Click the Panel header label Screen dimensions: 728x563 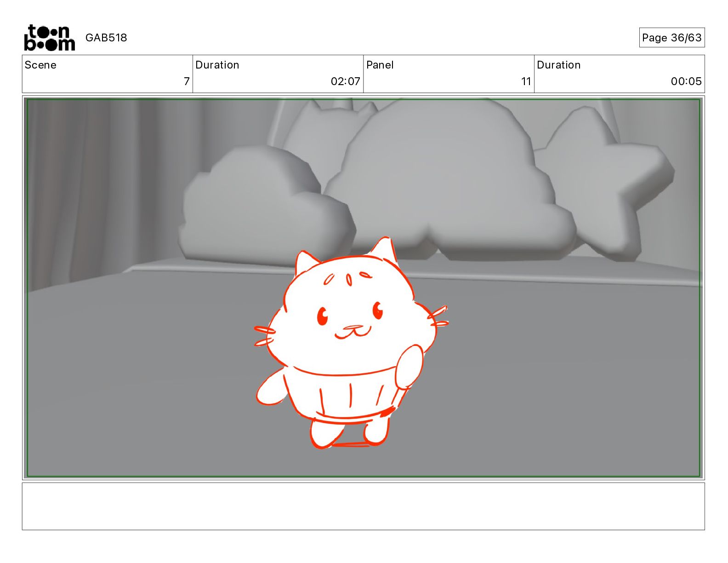380,65
